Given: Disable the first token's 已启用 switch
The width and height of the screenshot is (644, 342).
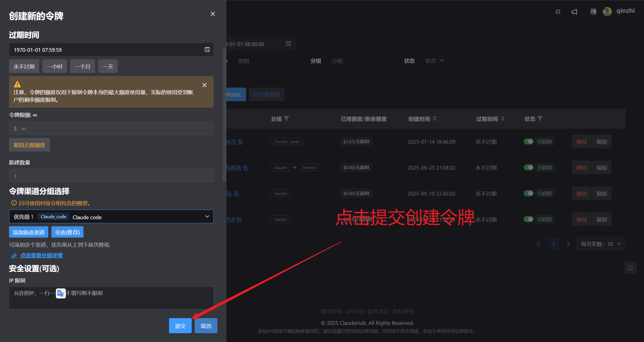Looking at the screenshot, I should pyautogui.click(x=529, y=141).
